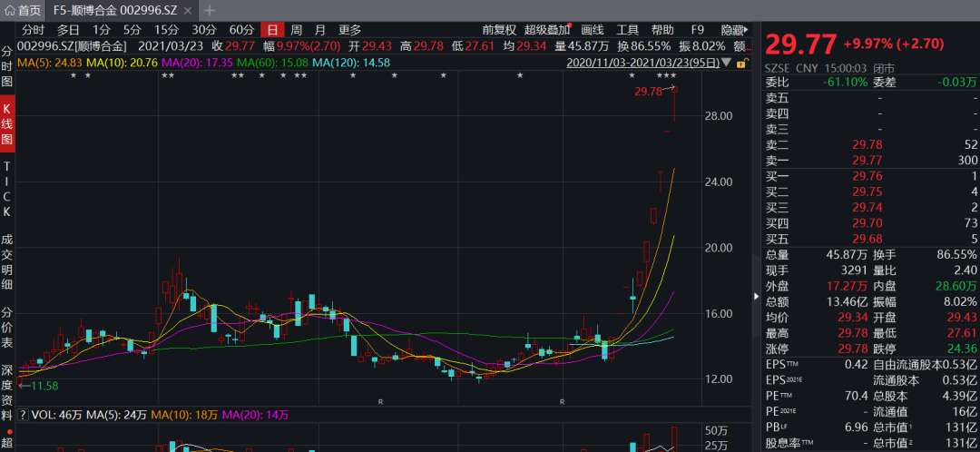Collapse the right quote panel arrow
This screenshot has height=452, width=980.
[x=757, y=296]
